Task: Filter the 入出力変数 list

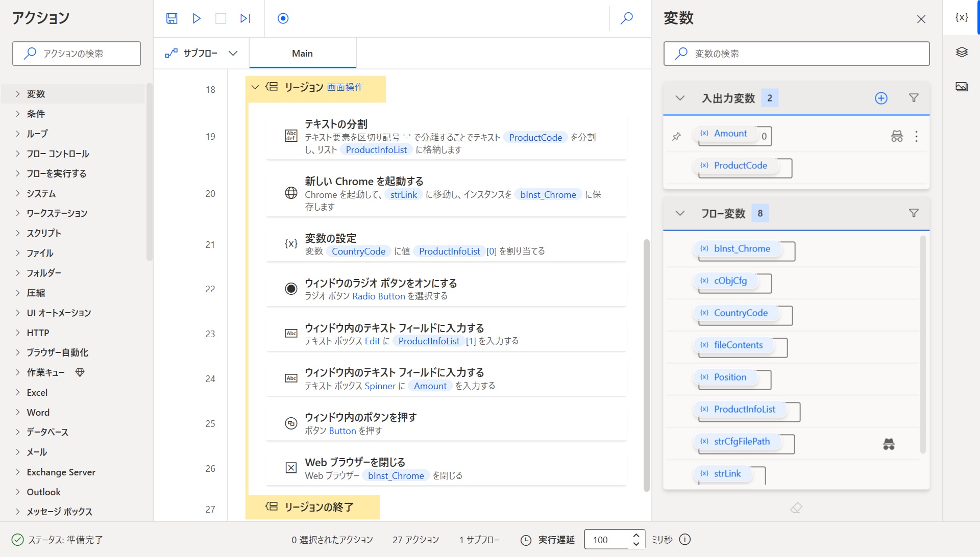Action: 914,98
